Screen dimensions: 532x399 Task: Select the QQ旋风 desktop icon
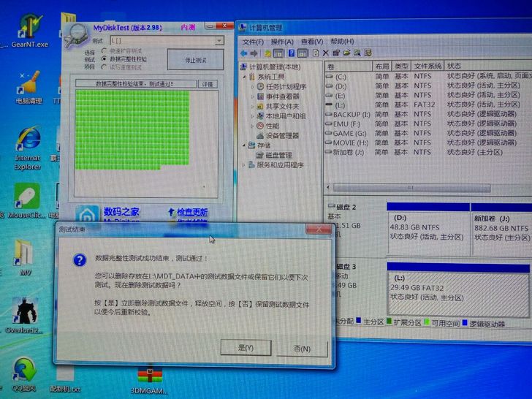pyautogui.click(x=23, y=374)
